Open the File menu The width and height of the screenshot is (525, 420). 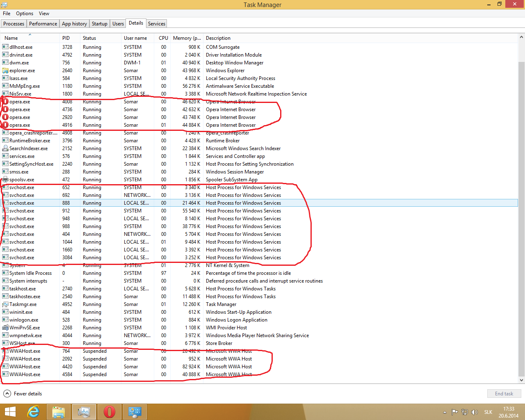7,14
